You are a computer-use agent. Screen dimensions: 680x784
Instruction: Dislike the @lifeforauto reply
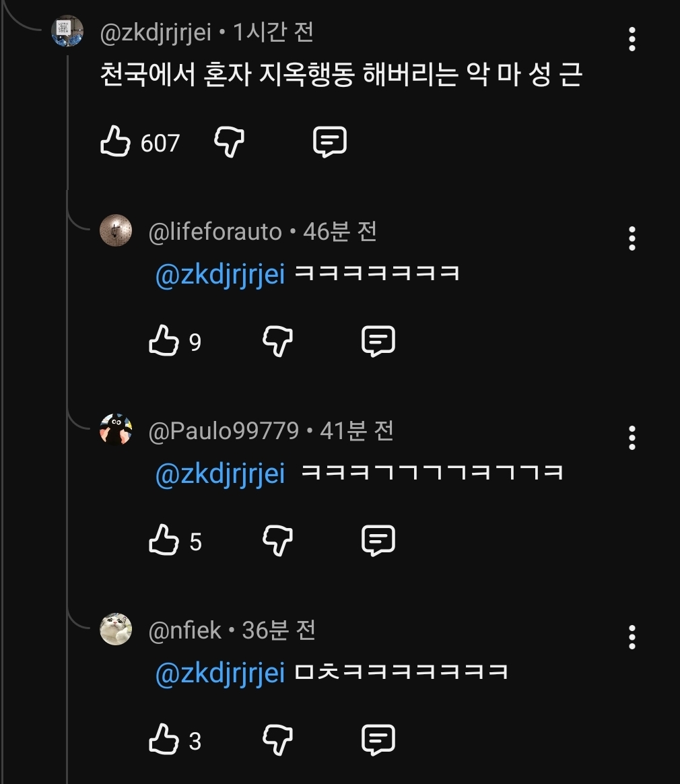point(278,342)
